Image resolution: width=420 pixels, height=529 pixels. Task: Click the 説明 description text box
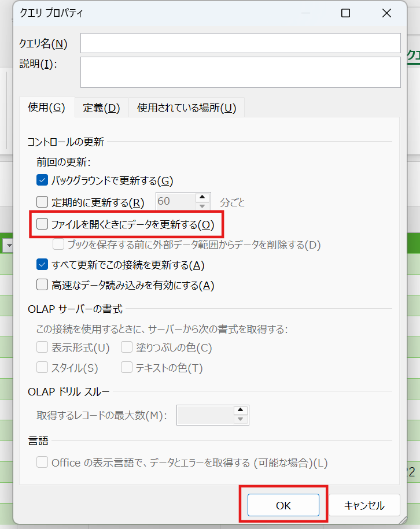pos(241,72)
